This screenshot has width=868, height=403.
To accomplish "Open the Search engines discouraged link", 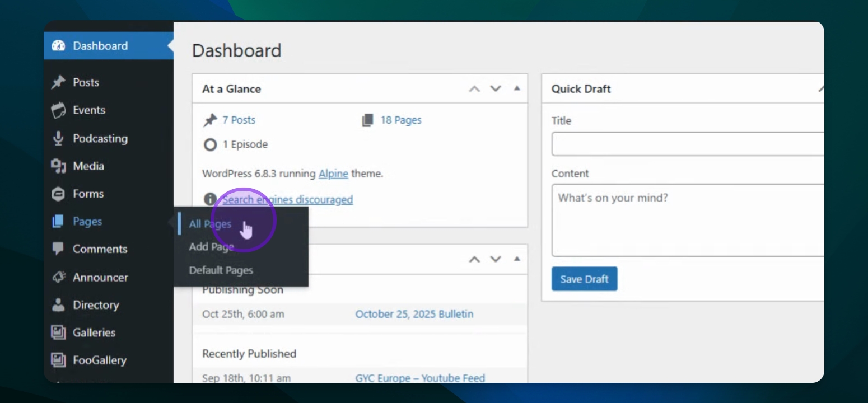I will [x=288, y=200].
